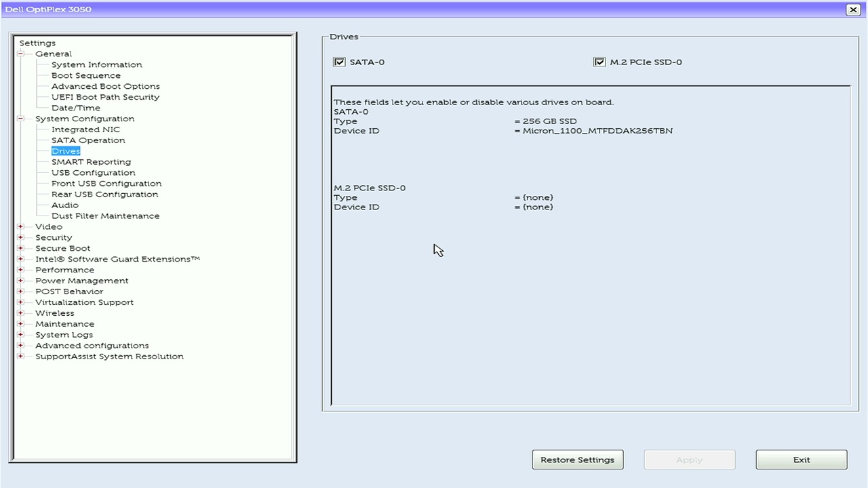Select the Security category label
868x488 pixels.
click(x=54, y=237)
